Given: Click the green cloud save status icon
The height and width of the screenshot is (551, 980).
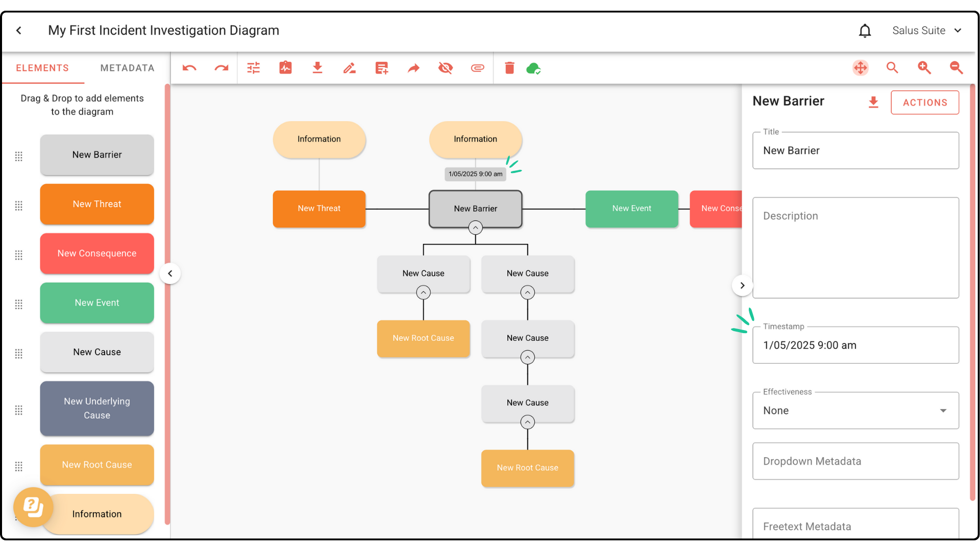Looking at the screenshot, I should click(x=533, y=68).
